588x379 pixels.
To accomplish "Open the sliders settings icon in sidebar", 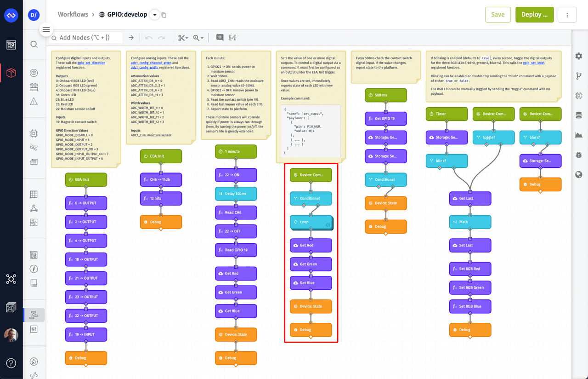I will [x=34, y=329].
